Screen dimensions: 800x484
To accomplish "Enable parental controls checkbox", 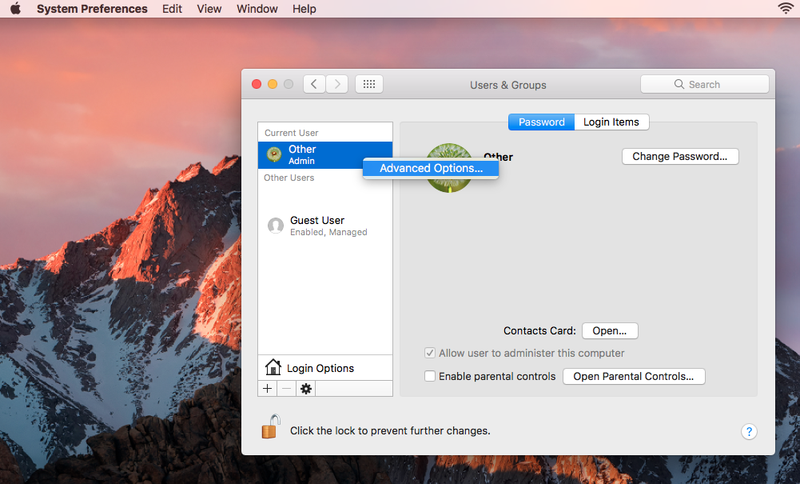I will pos(430,376).
